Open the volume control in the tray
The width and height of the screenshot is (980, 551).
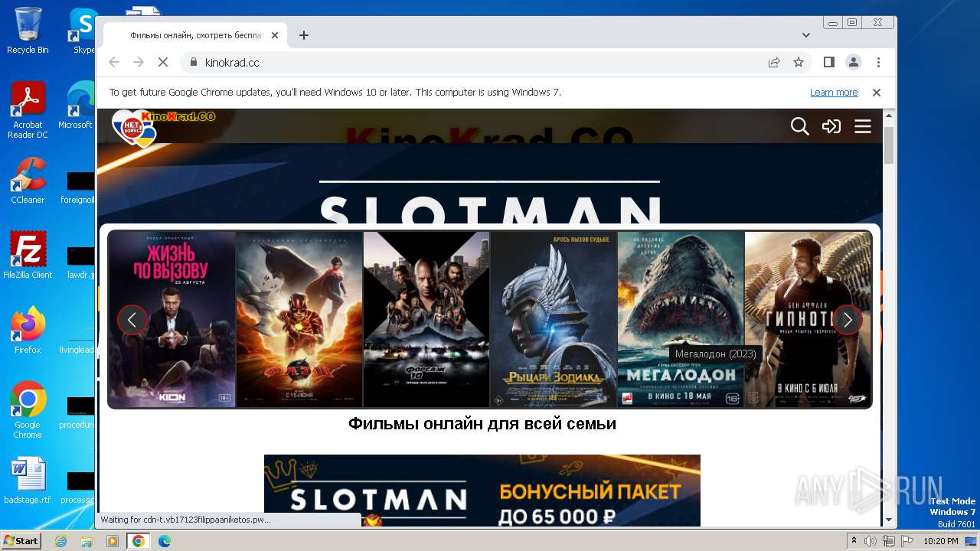(x=871, y=541)
